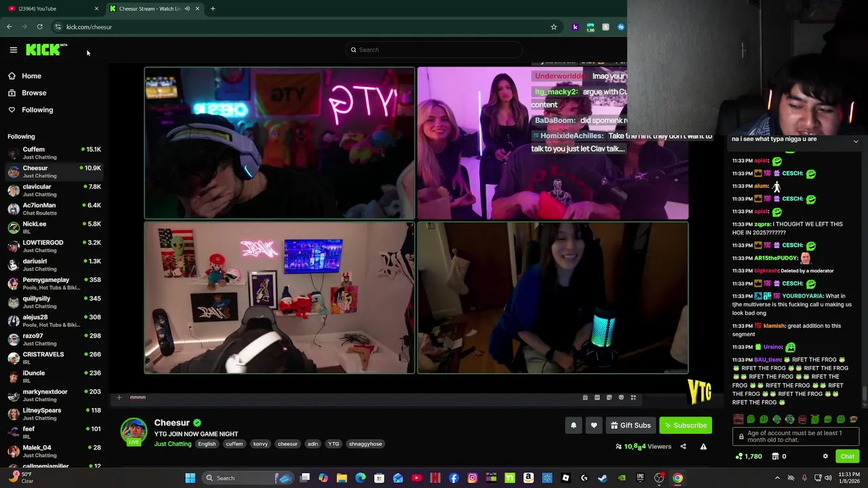
Task: Open the volume control in tray
Action: tap(827, 479)
